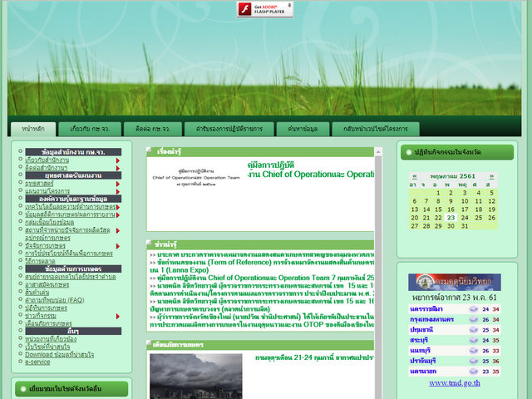Click the Chief of Operation document thumbnail
The width and height of the screenshot is (532, 399).
pyautogui.click(x=196, y=177)
